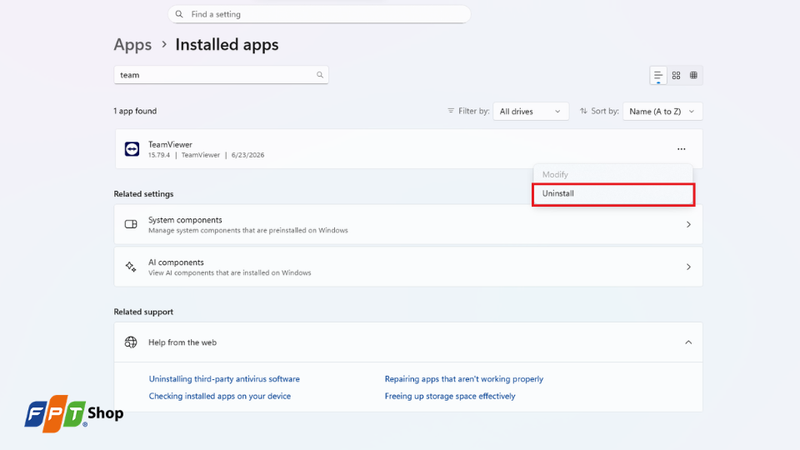Image resolution: width=800 pixels, height=450 pixels.
Task: Click the System components icon
Action: tap(131, 224)
